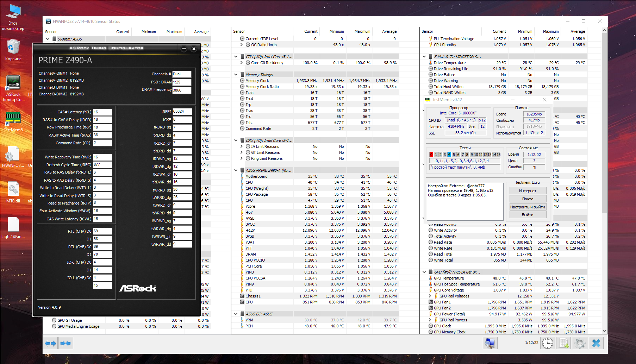Click the Выйти button in TestMem5
The image size is (636, 364).
click(x=528, y=215)
